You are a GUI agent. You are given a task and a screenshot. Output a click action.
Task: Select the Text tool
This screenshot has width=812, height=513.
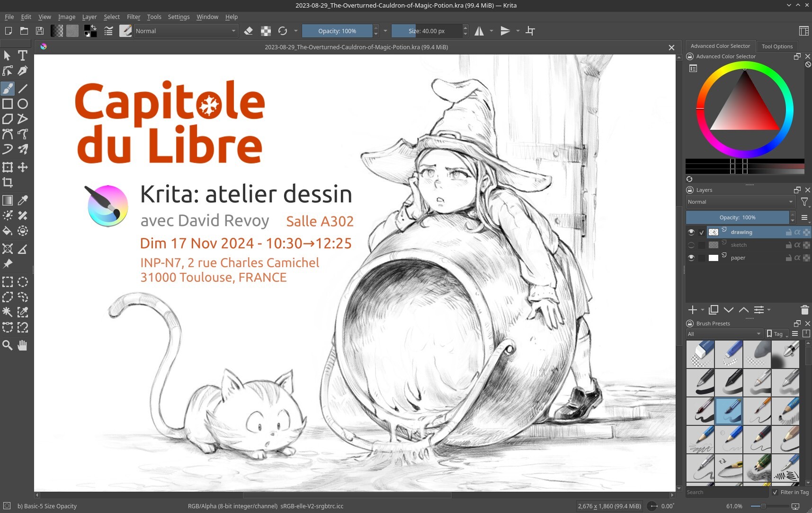tap(22, 55)
